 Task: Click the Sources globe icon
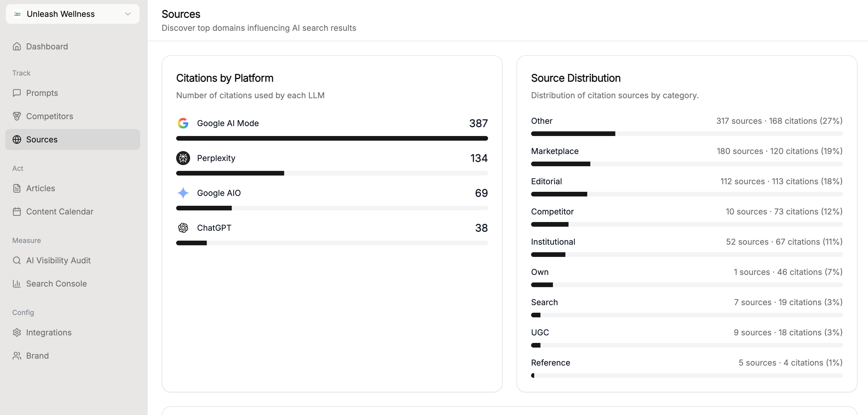17,139
